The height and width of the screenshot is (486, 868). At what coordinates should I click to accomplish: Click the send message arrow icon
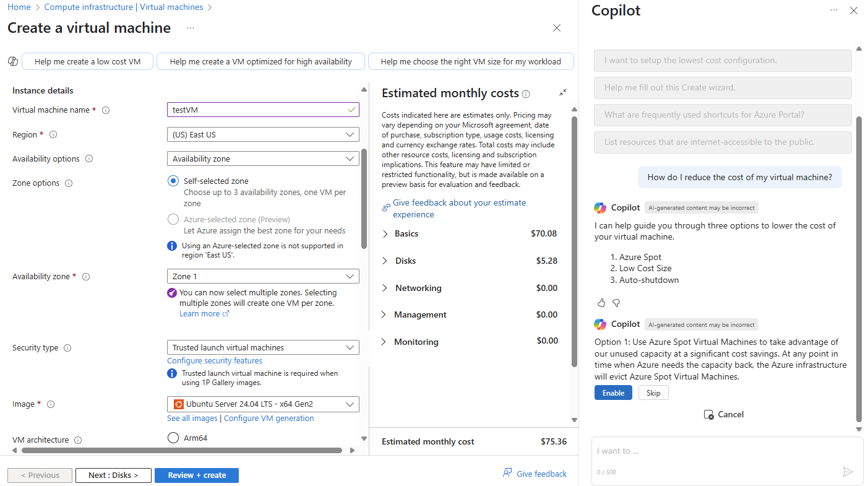click(x=848, y=472)
